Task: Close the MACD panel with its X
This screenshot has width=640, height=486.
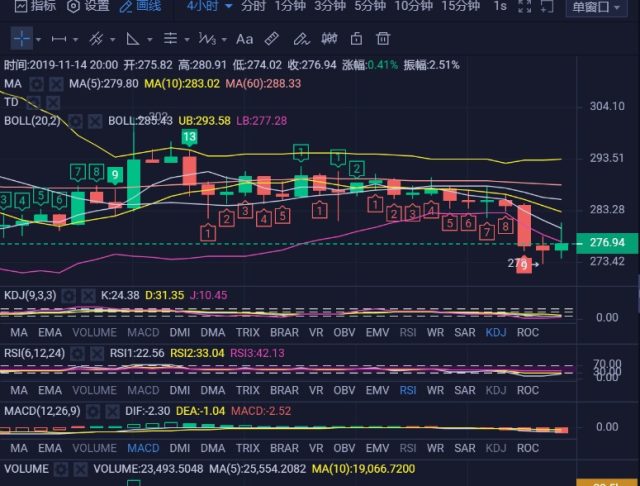Action: click(x=112, y=411)
